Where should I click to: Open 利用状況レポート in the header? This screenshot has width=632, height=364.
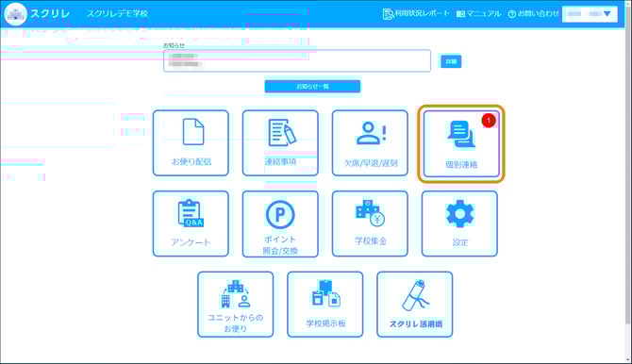(416, 14)
